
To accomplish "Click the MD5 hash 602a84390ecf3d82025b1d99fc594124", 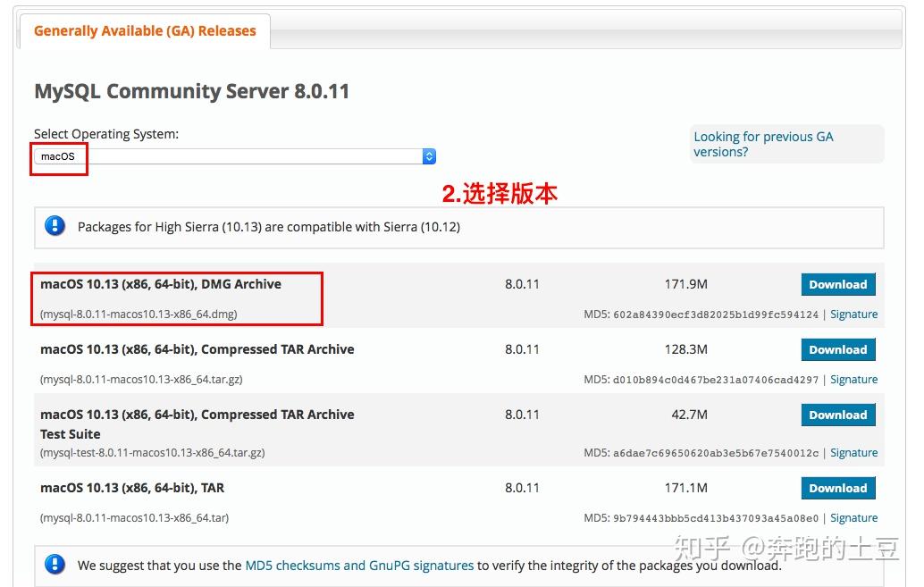I will [x=716, y=314].
